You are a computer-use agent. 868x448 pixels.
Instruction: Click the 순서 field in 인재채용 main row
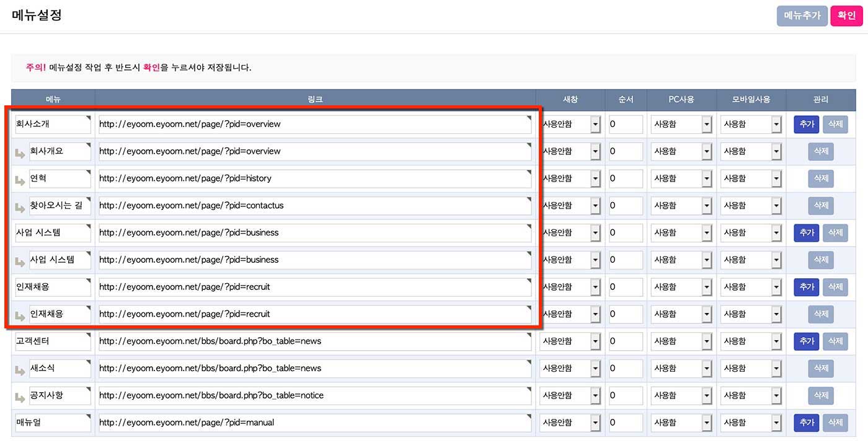[x=626, y=287]
